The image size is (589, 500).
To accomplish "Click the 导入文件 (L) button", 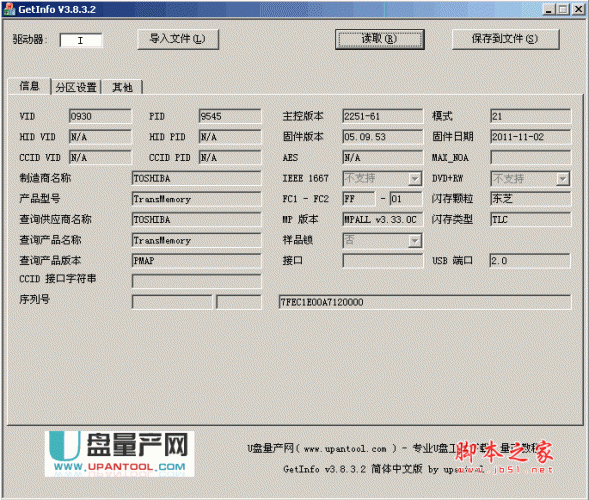I will [178, 39].
